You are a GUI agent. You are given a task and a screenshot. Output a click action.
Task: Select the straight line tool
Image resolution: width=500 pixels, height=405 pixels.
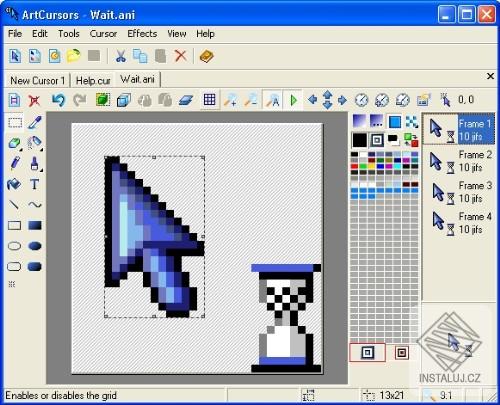14,204
